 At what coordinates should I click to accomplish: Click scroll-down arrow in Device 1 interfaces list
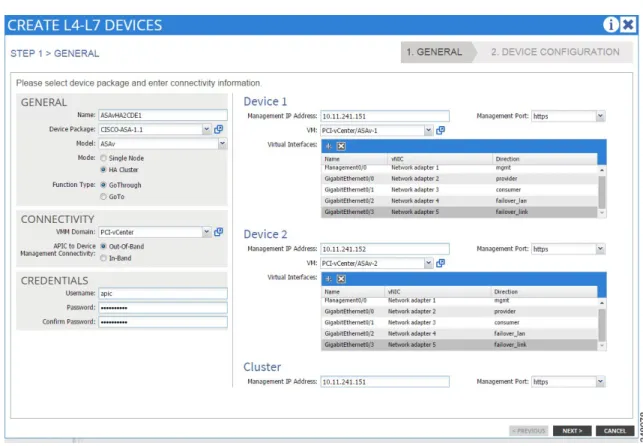602,212
